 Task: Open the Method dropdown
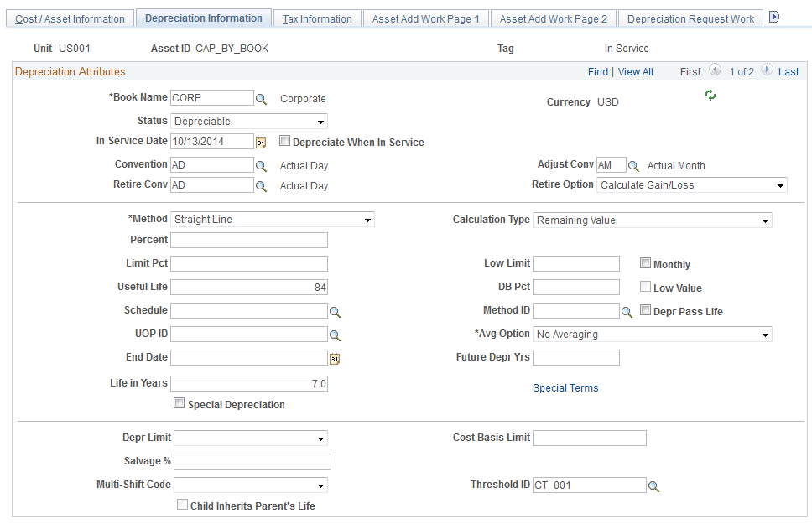pos(367,219)
